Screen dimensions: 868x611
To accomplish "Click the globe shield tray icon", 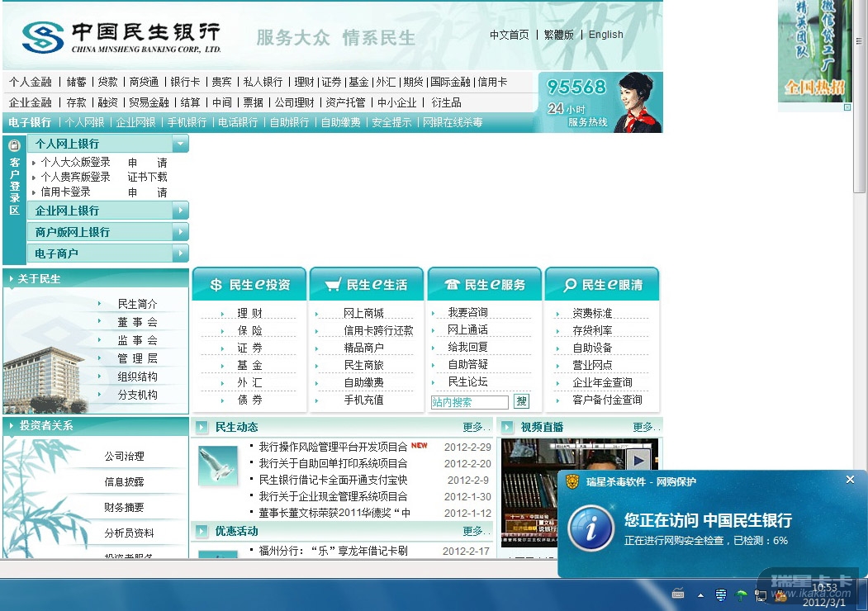I will 721,595.
